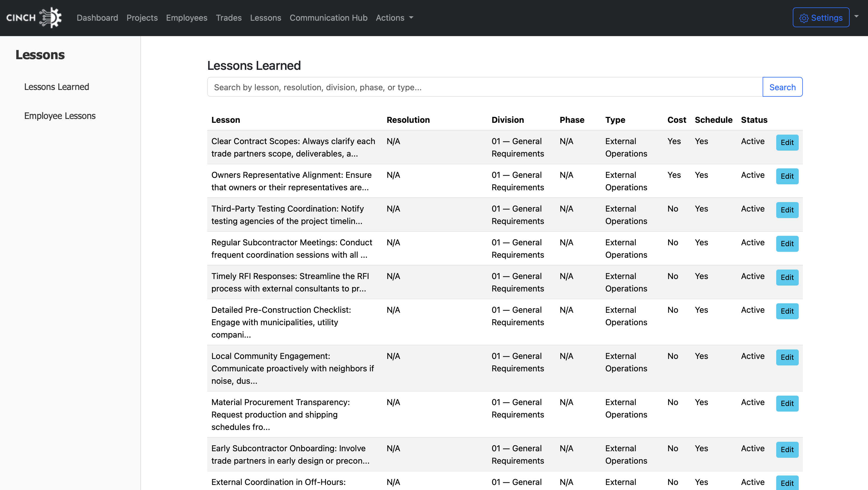Click the Settings gear icon
This screenshot has width=868, height=490.
(804, 18)
